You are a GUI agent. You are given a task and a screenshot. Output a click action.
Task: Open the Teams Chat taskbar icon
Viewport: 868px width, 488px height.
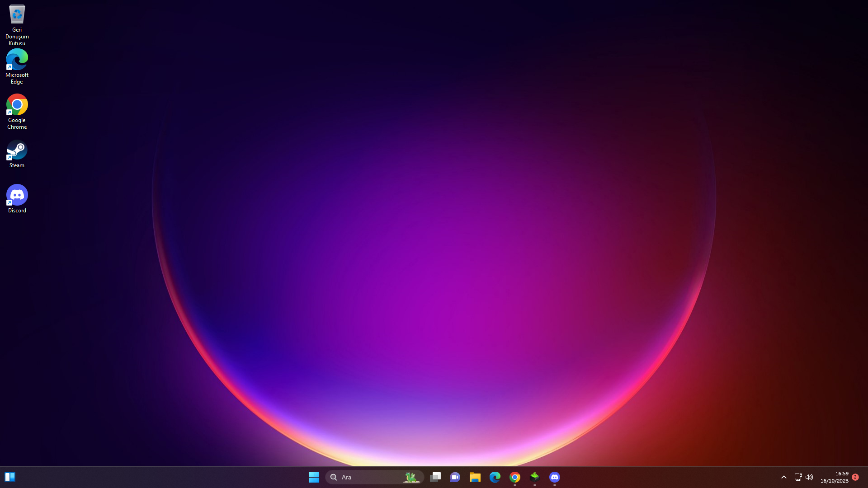click(455, 477)
